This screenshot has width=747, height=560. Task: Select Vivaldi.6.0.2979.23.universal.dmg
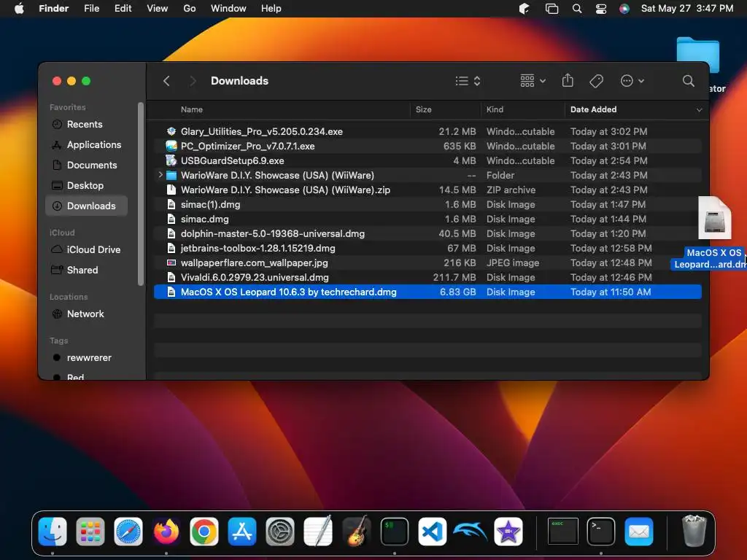click(x=427, y=278)
